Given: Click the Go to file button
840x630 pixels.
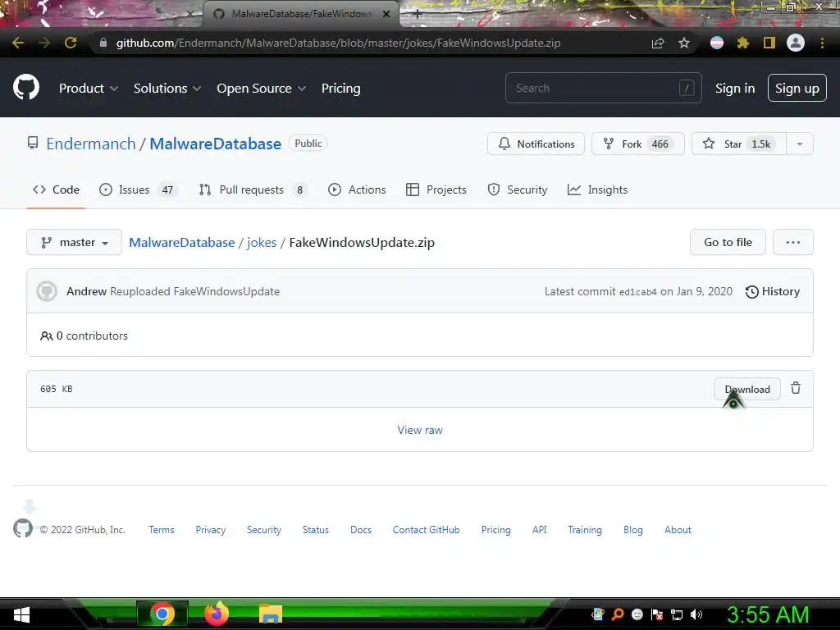Looking at the screenshot, I should point(728,242).
